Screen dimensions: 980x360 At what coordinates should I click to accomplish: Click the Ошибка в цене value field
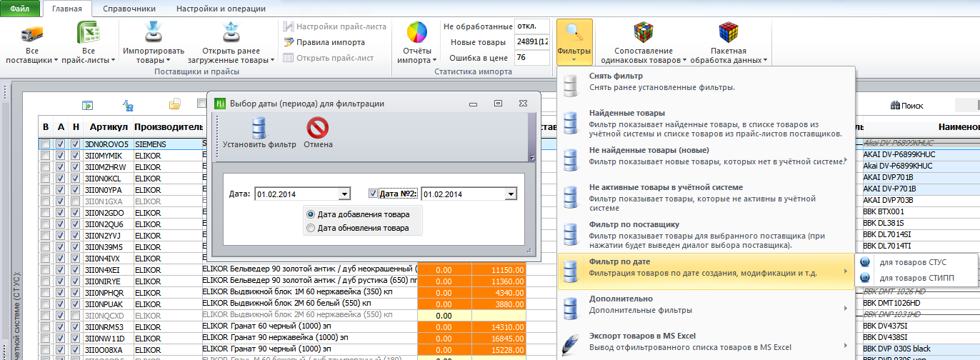click(532, 58)
